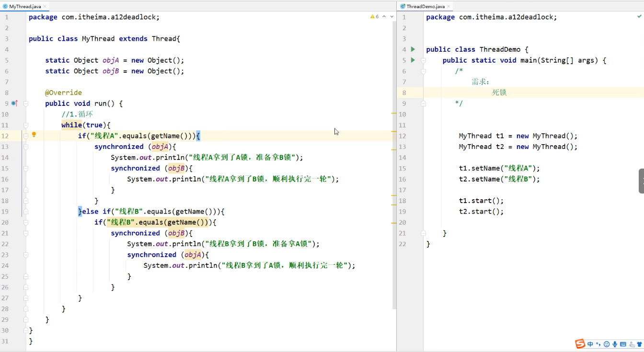Viewport: 644px width, 352px height.
Task: Click next warning down chevron in inspections widget
Action: coord(391,16)
